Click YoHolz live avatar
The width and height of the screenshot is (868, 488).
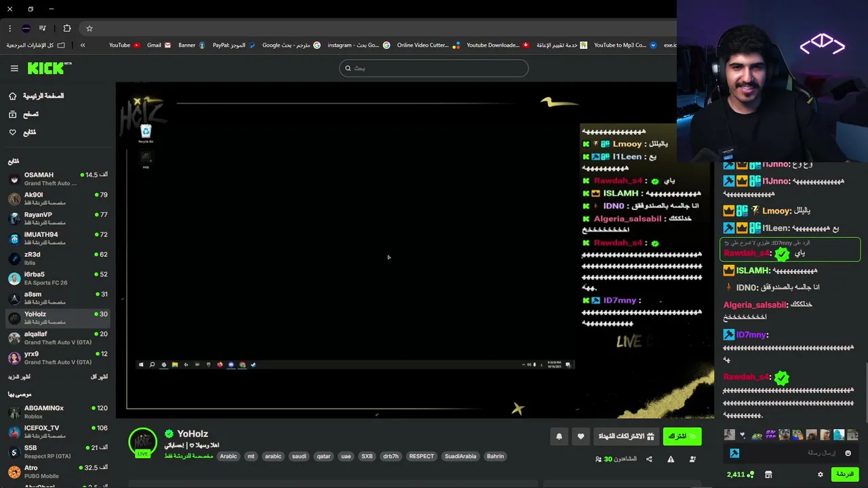(142, 443)
